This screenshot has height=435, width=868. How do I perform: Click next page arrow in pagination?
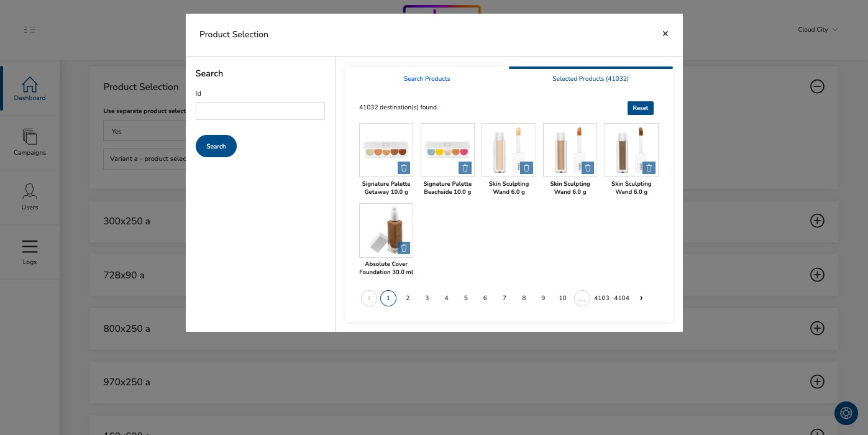[x=641, y=298]
